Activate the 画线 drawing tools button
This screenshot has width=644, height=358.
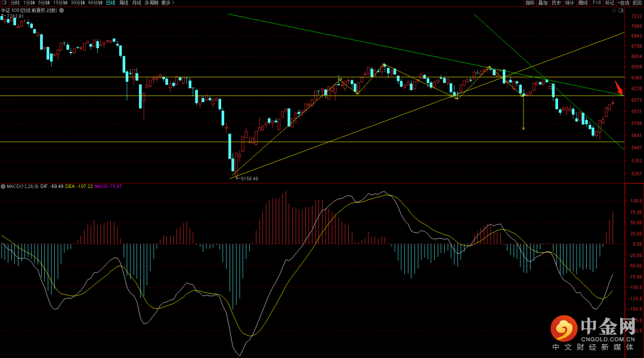(x=583, y=3)
